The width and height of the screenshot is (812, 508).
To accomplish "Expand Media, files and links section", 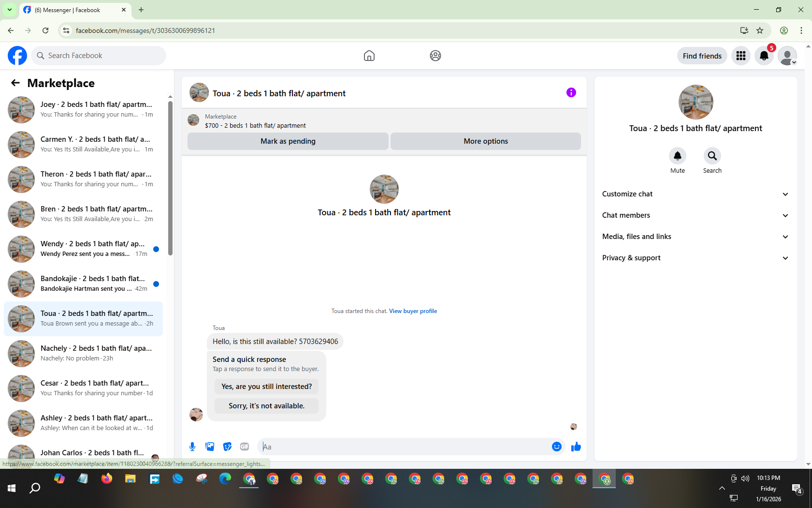I will [696, 237].
